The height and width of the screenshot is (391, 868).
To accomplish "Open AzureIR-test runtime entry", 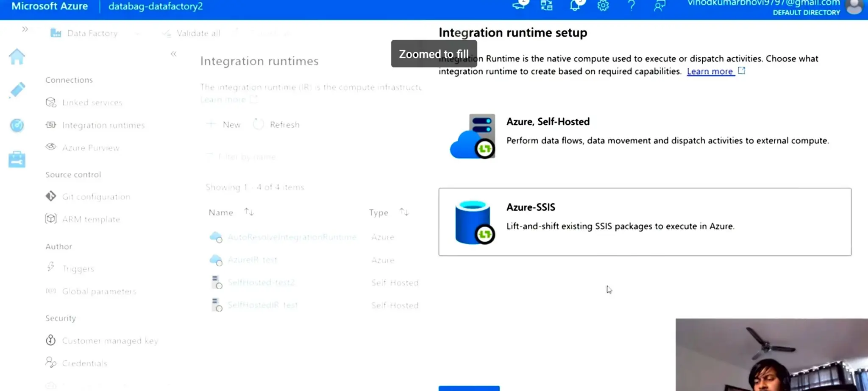I will pyautogui.click(x=253, y=260).
